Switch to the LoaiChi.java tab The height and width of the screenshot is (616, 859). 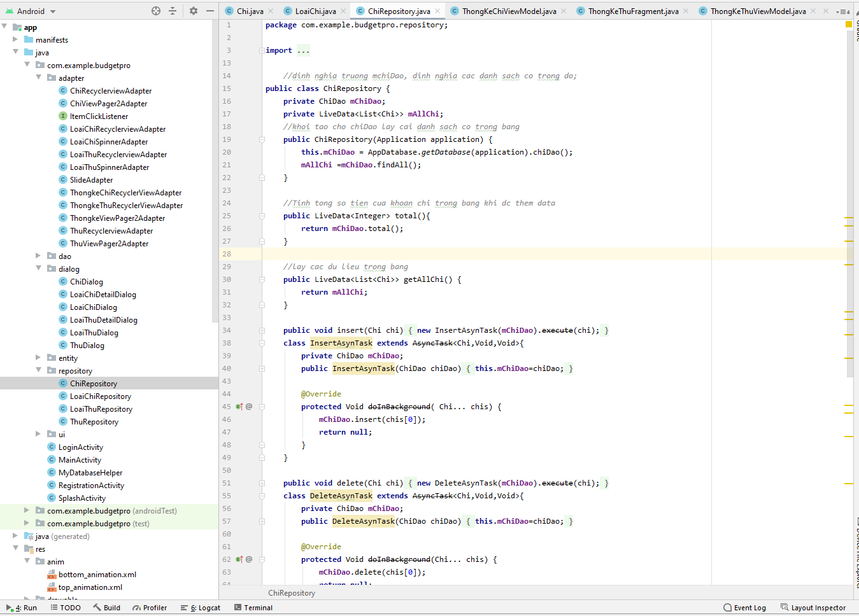pyautogui.click(x=315, y=11)
